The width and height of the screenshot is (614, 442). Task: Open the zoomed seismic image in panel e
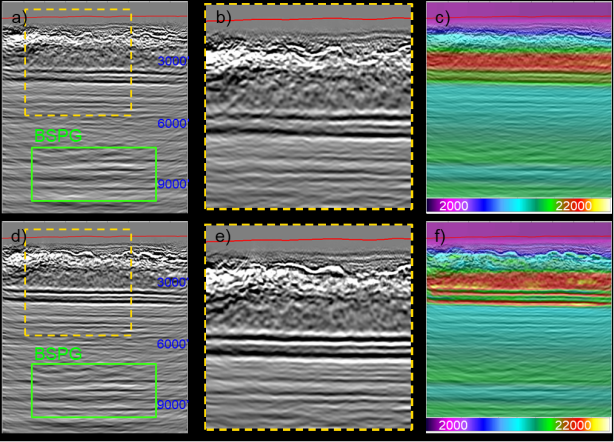(309, 327)
